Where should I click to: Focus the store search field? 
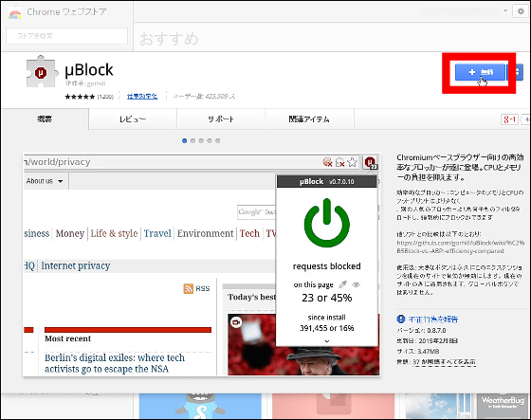point(66,36)
